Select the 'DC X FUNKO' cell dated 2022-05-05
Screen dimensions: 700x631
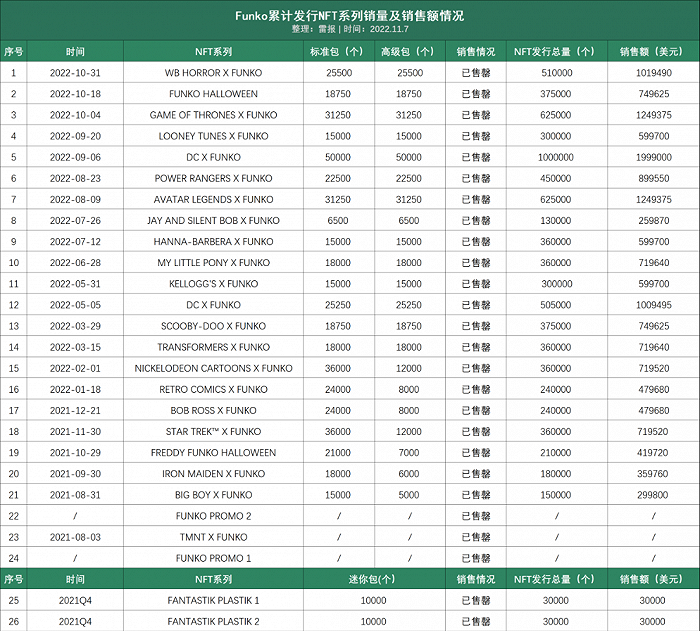click(213, 305)
